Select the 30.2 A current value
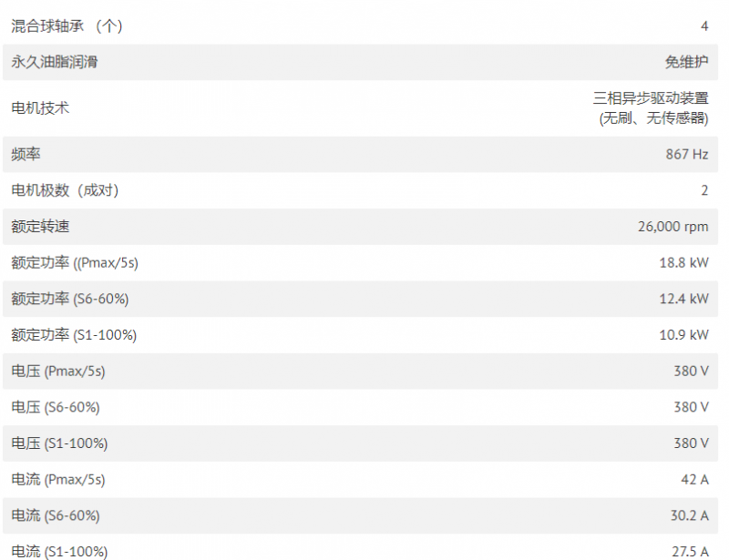The width and height of the screenshot is (729, 560). pyautogui.click(x=689, y=515)
